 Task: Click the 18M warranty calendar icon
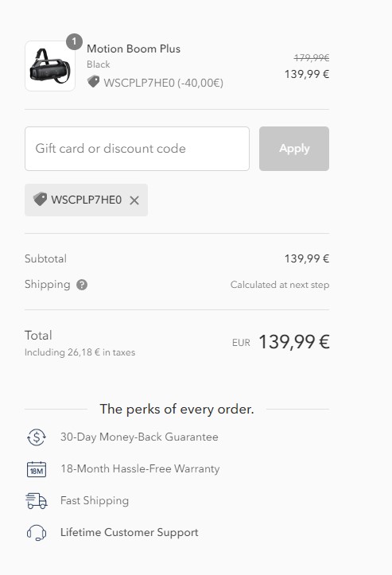[x=37, y=469]
